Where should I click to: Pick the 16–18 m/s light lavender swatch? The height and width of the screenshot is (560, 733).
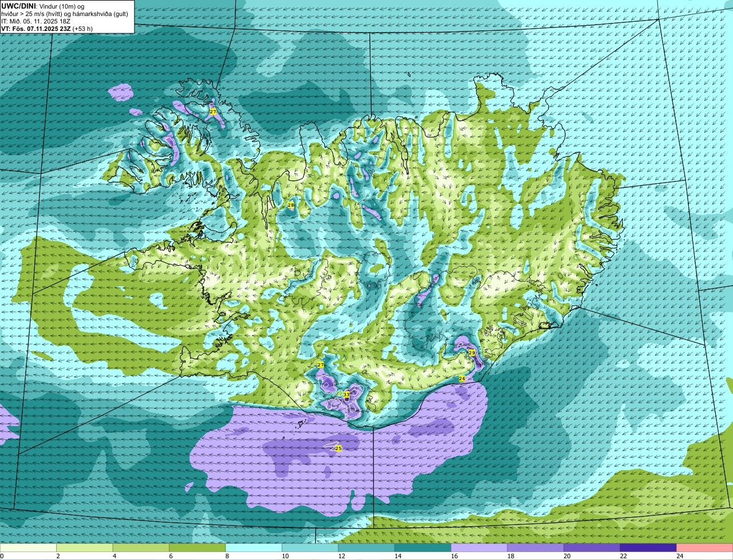click(x=479, y=548)
